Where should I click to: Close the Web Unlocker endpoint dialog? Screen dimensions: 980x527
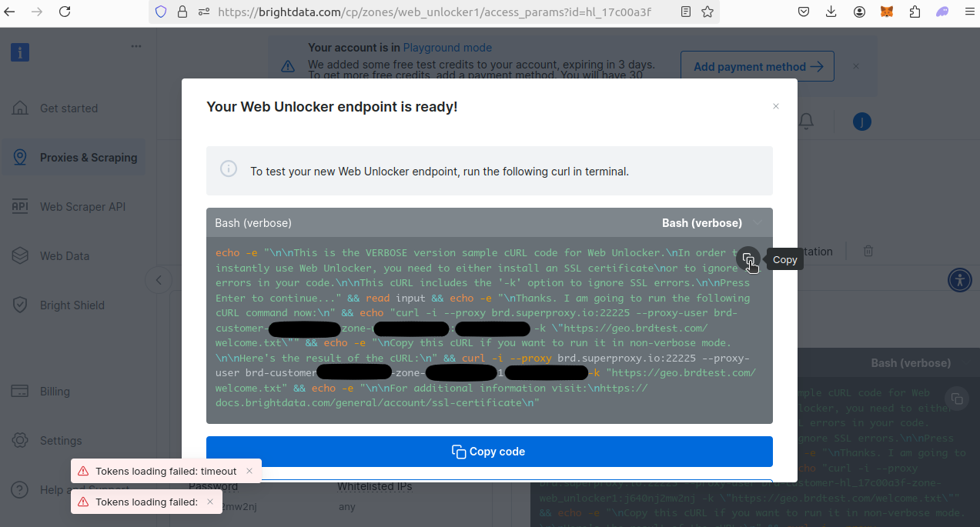[x=776, y=106]
